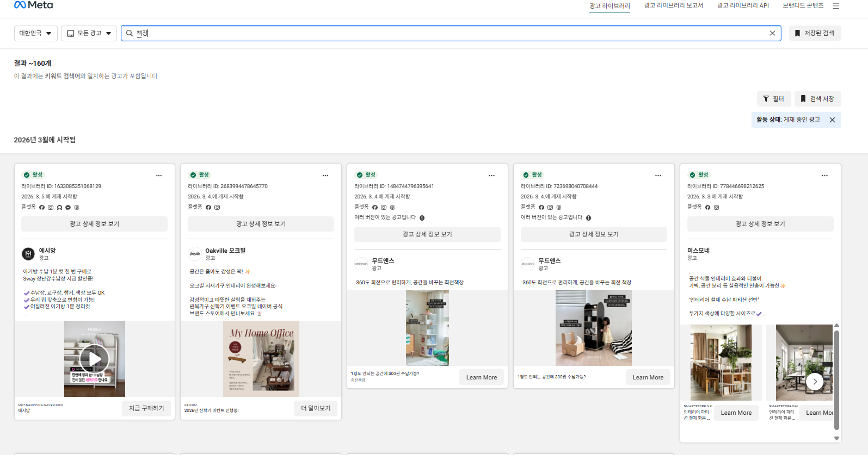The height and width of the screenshot is (455, 868).
Task: Switch to 광고 라이브러리 보고서 tab
Action: tap(673, 5)
